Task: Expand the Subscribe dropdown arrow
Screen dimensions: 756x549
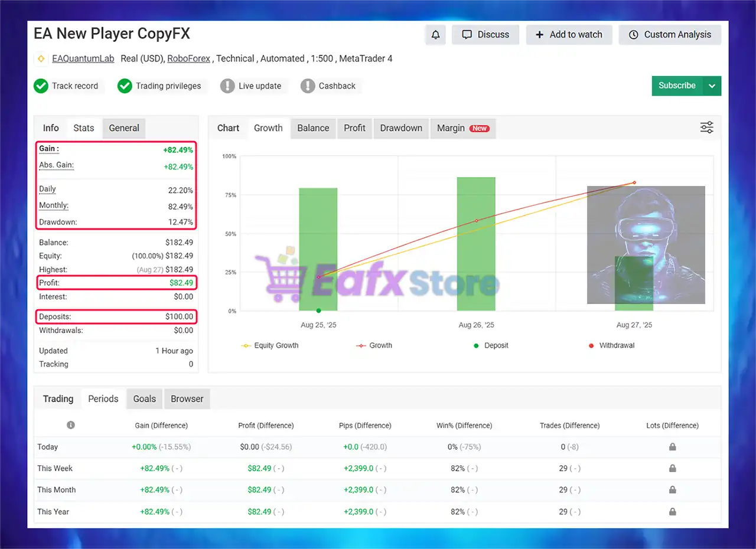Action: pos(712,86)
